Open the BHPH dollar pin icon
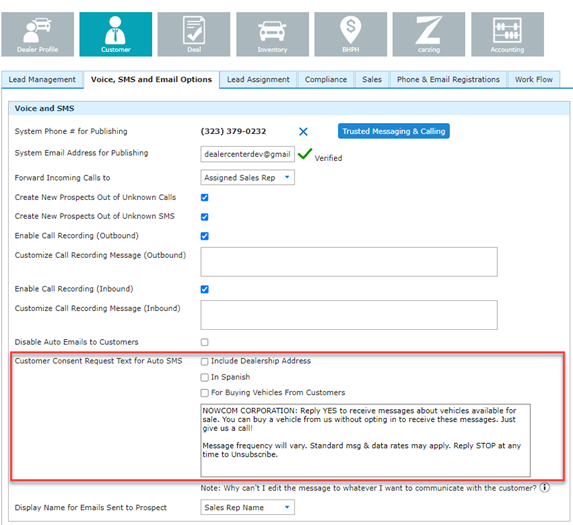The image size is (573, 525). click(x=350, y=34)
